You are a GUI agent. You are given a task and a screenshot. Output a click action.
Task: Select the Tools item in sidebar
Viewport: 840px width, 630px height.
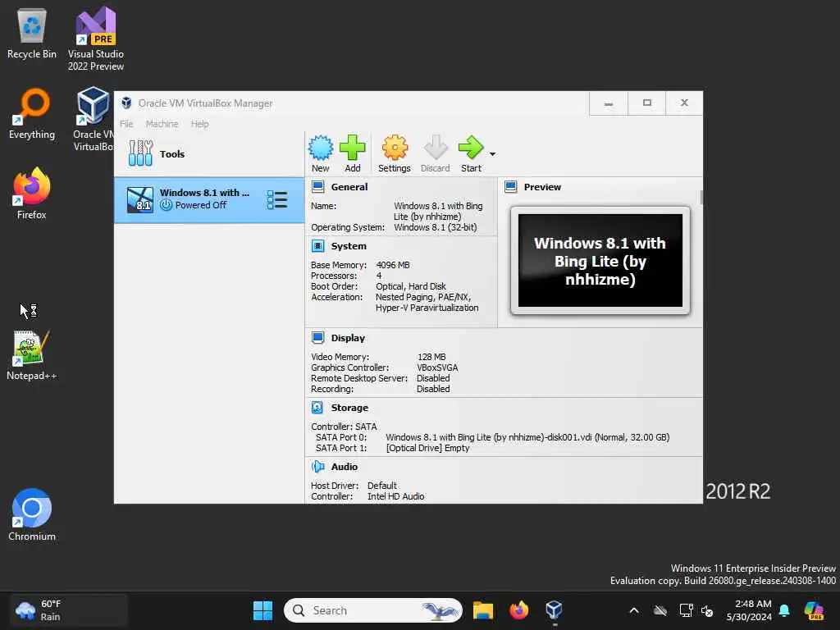[209, 153]
